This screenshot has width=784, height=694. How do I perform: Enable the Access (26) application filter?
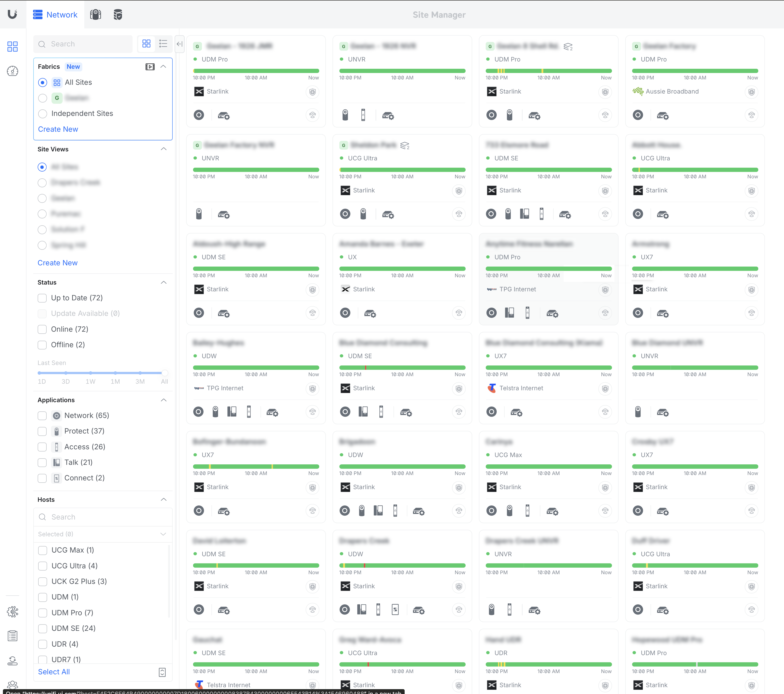pos(42,447)
